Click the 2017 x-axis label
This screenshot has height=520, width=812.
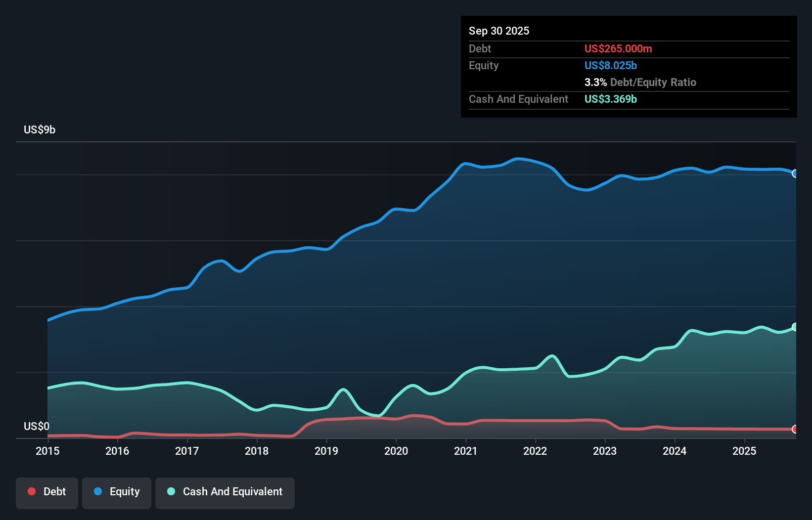(187, 451)
